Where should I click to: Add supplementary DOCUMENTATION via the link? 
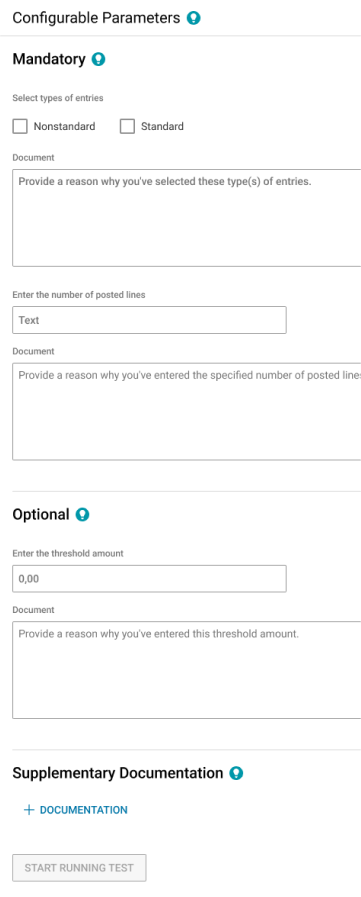[x=84, y=810]
